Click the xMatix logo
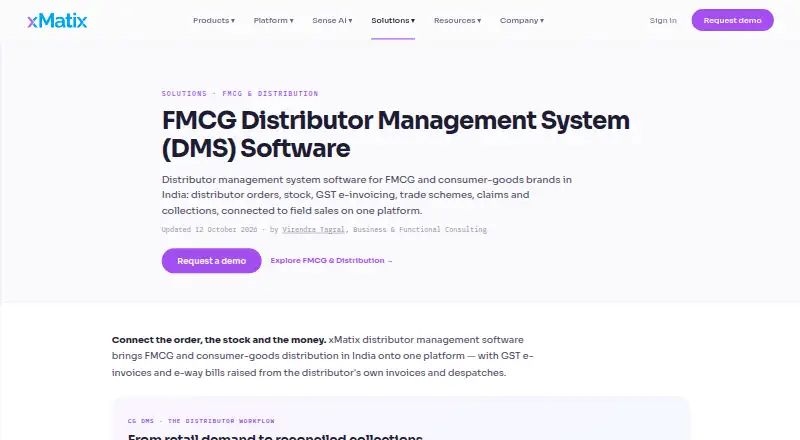800x440 pixels. coord(57,20)
